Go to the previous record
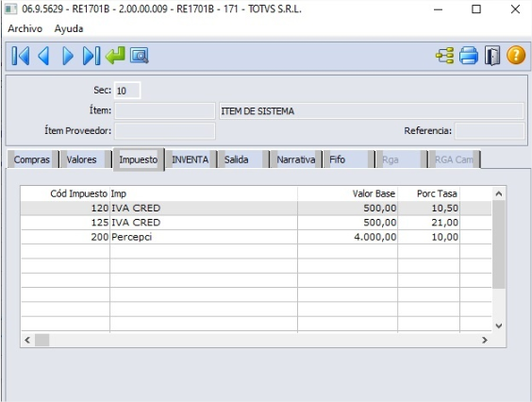532x402 pixels. pyautogui.click(x=43, y=56)
